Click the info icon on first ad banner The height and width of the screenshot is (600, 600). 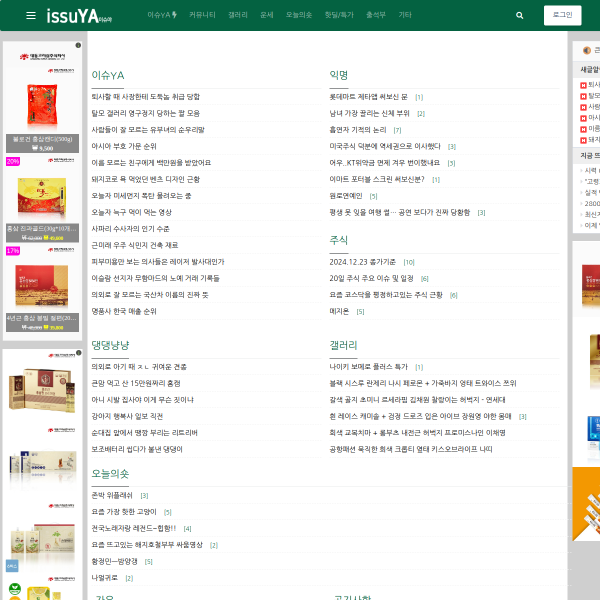coord(78,45)
